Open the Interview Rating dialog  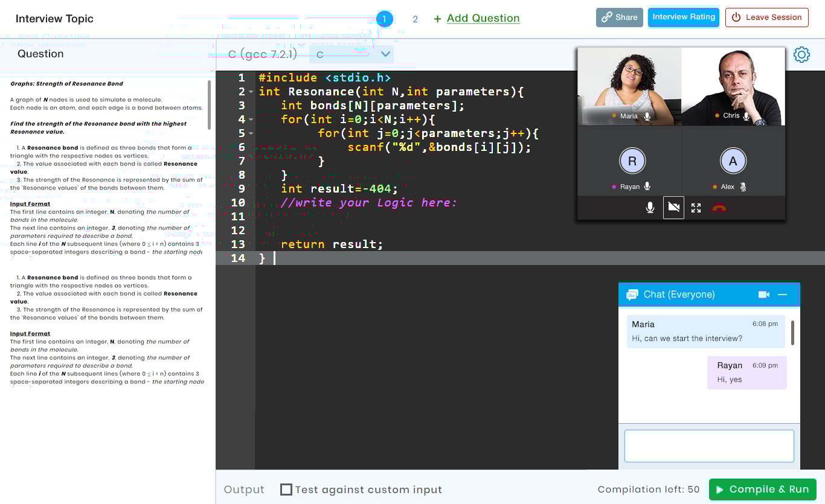[683, 17]
